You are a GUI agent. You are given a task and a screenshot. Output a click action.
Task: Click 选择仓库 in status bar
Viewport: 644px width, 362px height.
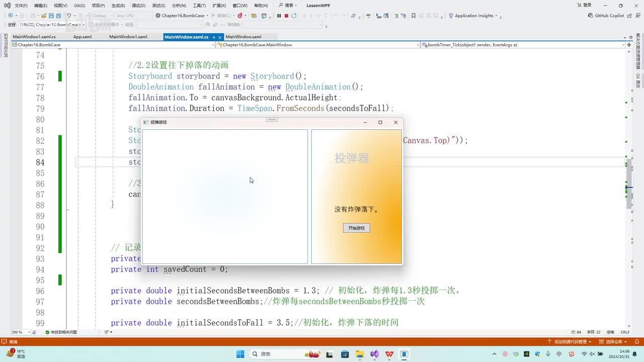point(614,341)
